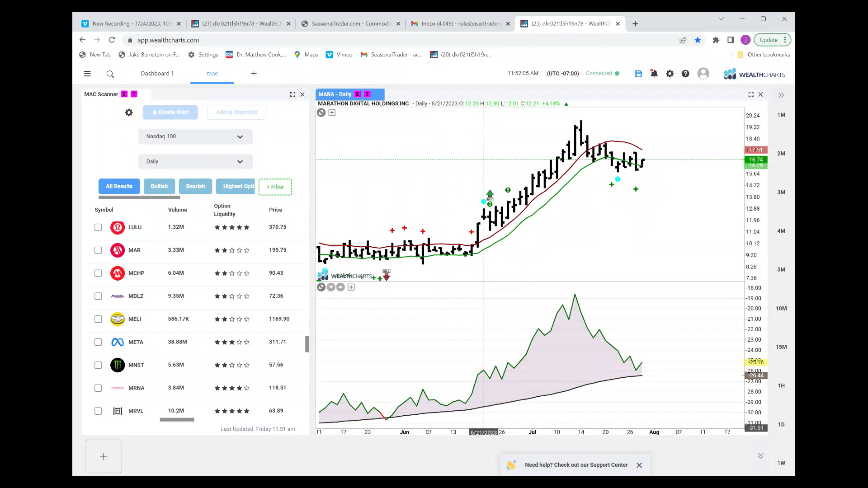Hide price pane indicators toggle icon

coord(321,113)
